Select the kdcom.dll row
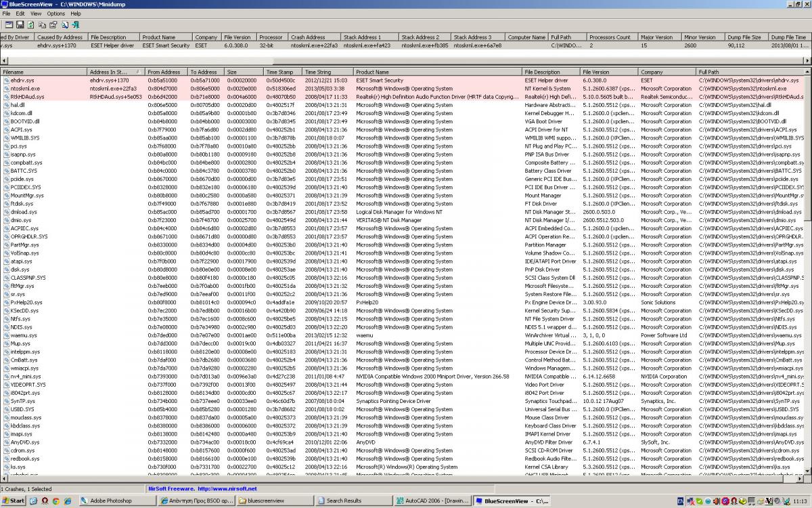This screenshot has width=812, height=508. (402, 113)
